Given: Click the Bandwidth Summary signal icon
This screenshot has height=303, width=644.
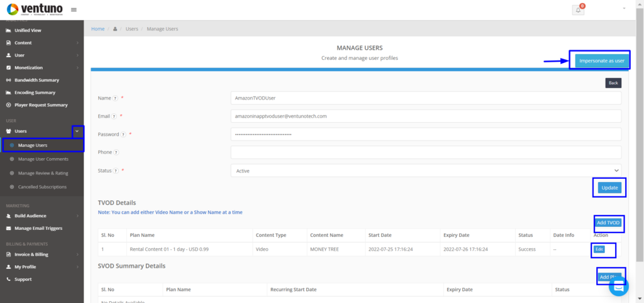Looking at the screenshot, I should click(x=9, y=80).
